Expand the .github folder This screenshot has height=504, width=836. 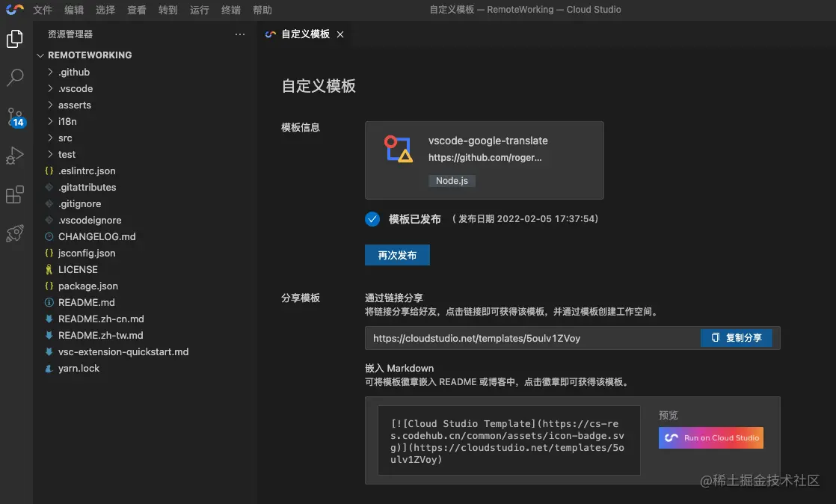[50, 72]
